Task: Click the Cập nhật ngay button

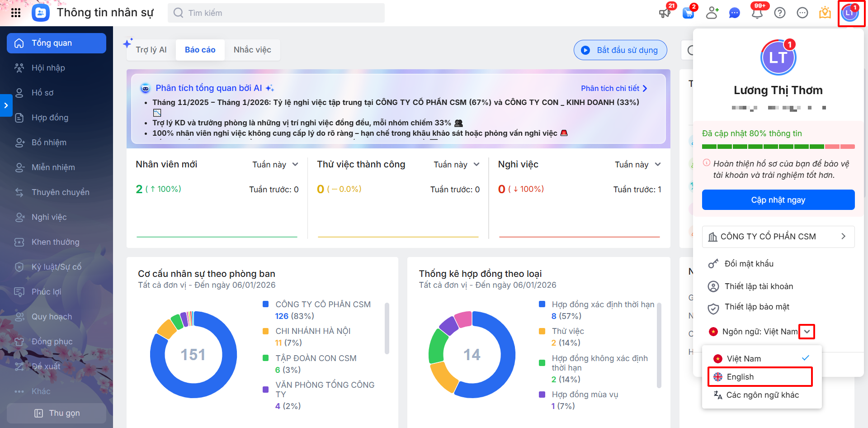Action: 778,200
